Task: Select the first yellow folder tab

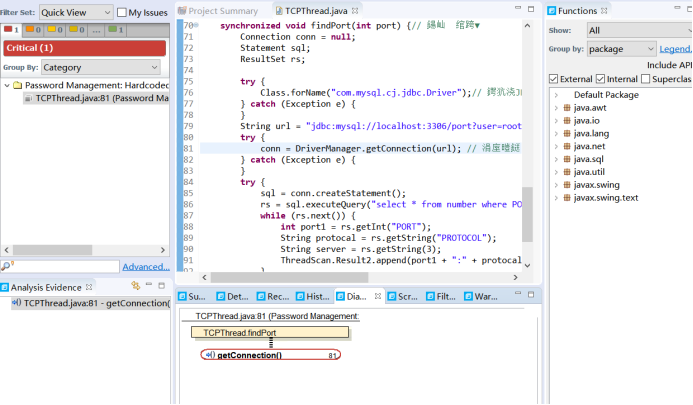Action: [55, 30]
